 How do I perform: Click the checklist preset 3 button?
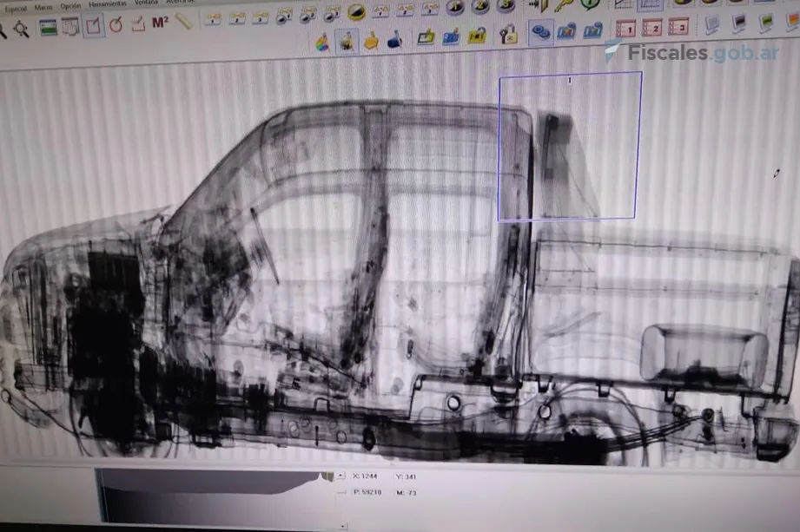point(678,27)
